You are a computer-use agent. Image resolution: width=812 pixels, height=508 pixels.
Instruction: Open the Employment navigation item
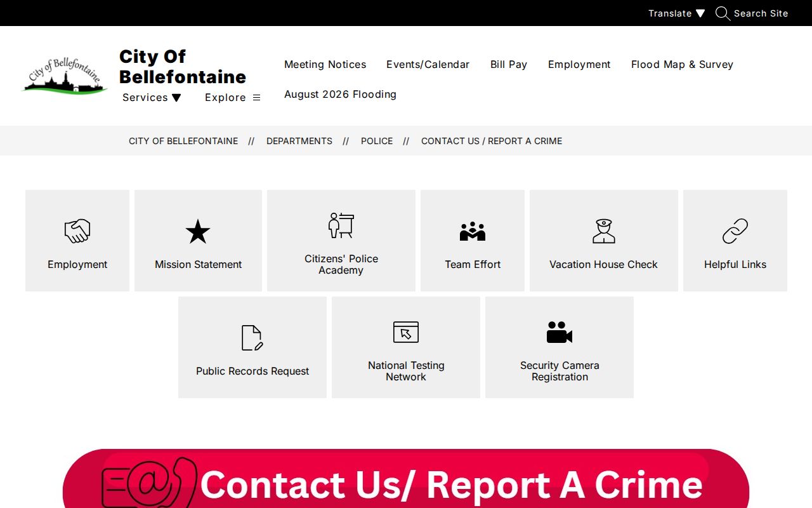(x=579, y=64)
